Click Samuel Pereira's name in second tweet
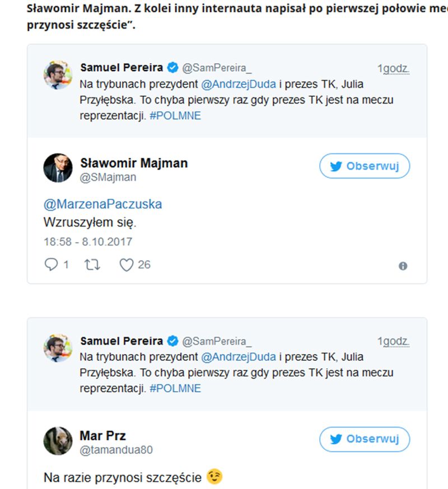 click(122, 341)
